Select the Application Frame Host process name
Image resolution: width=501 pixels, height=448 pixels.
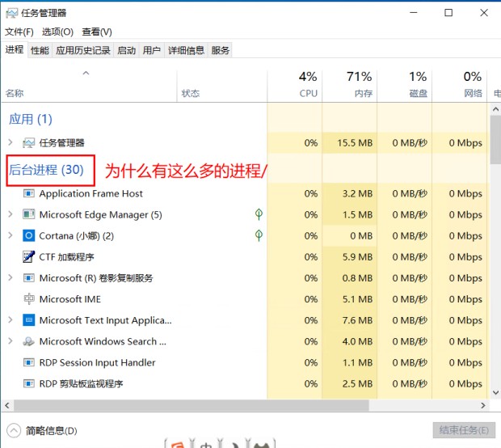[91, 193]
